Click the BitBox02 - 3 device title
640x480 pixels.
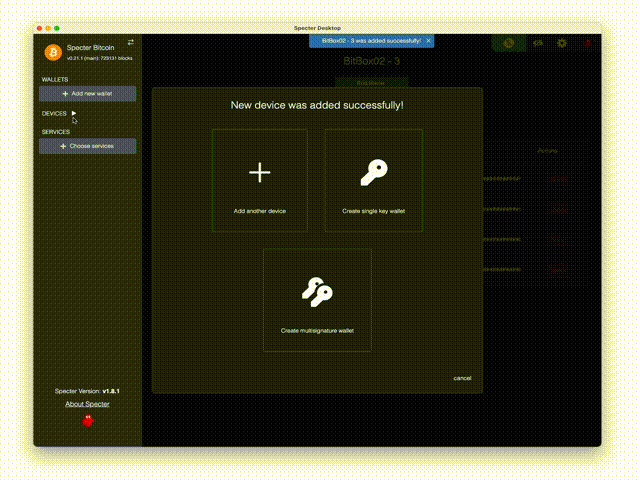[x=371, y=61]
